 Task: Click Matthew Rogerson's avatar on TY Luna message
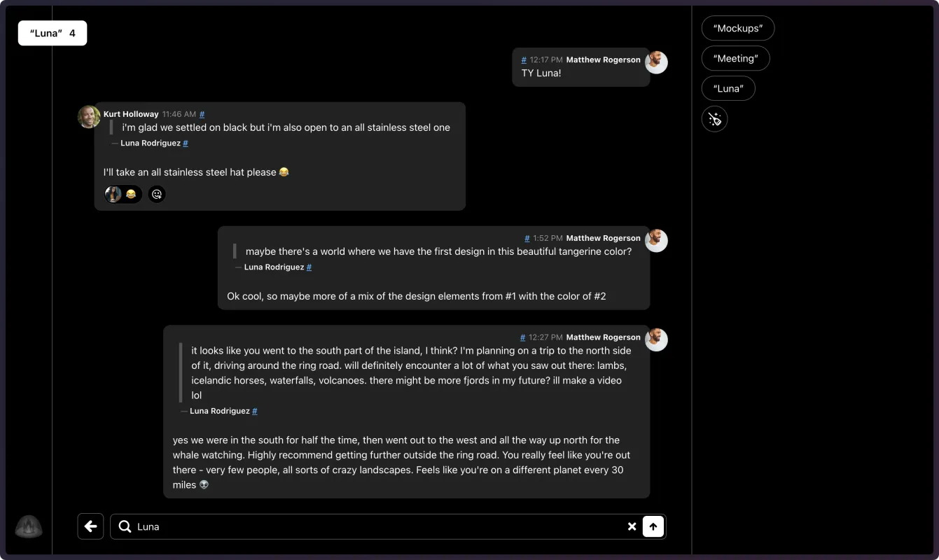point(656,62)
